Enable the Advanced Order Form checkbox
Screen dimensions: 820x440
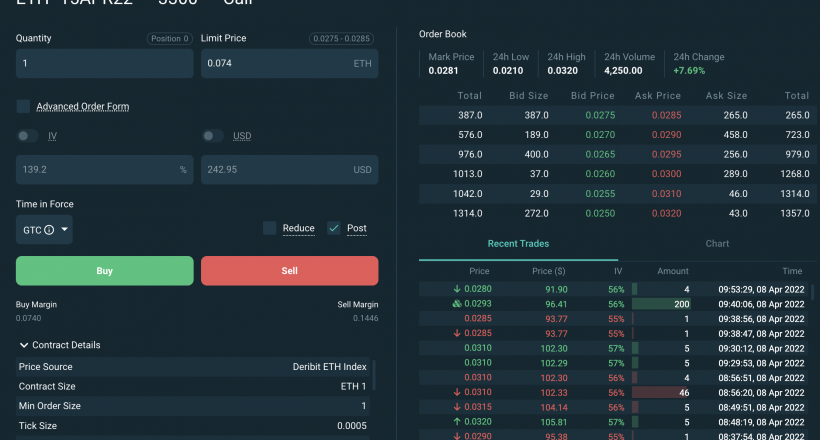(x=23, y=106)
